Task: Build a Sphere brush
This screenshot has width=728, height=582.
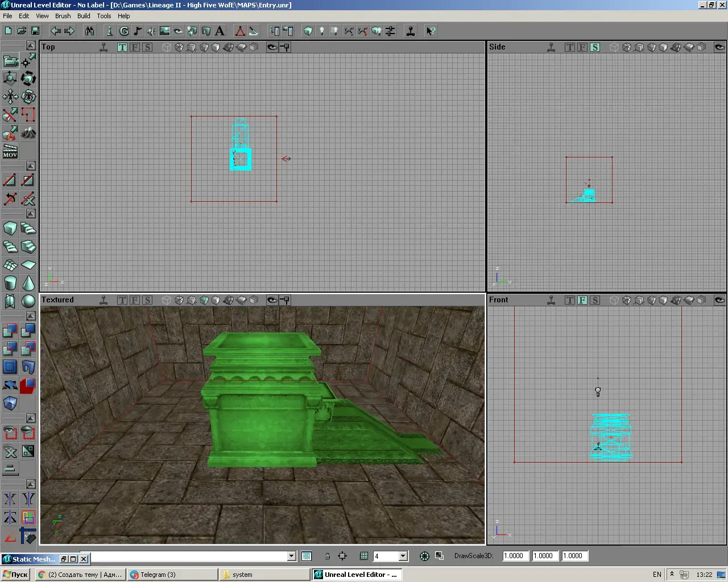Action: (28, 301)
